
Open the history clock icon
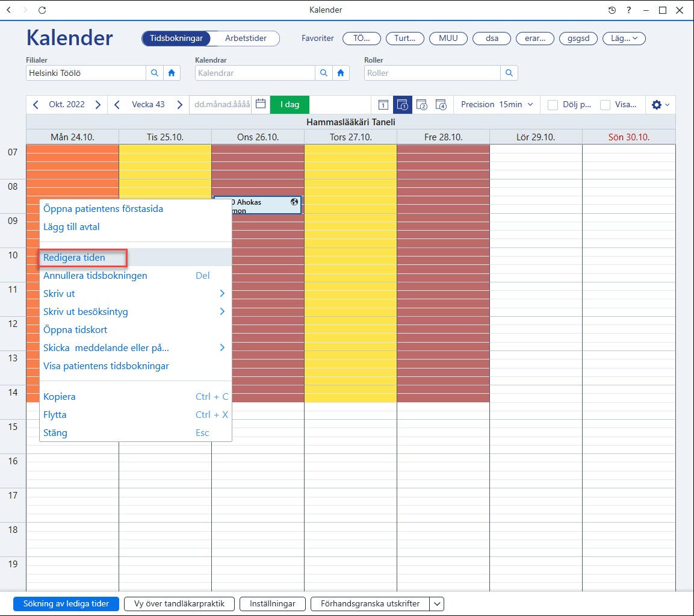[x=612, y=10]
